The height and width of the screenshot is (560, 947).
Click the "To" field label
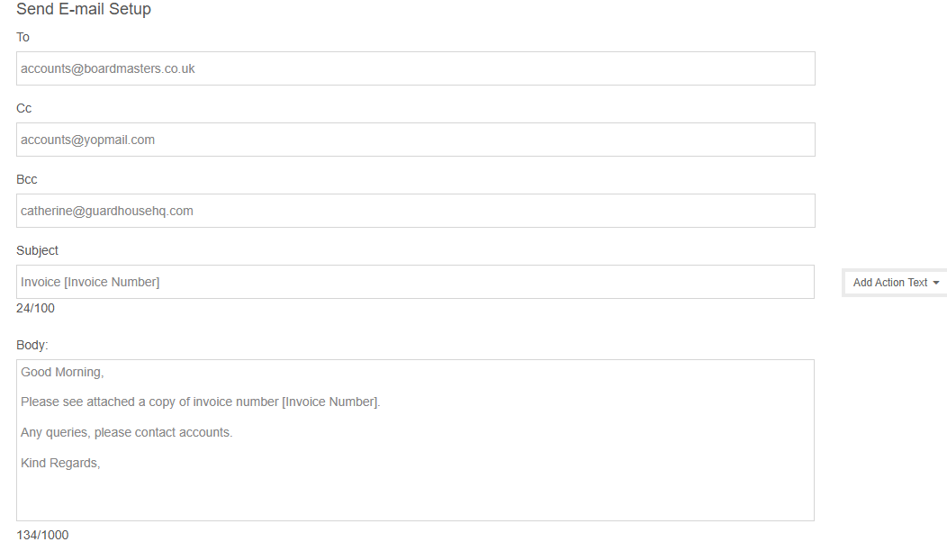[x=23, y=37]
